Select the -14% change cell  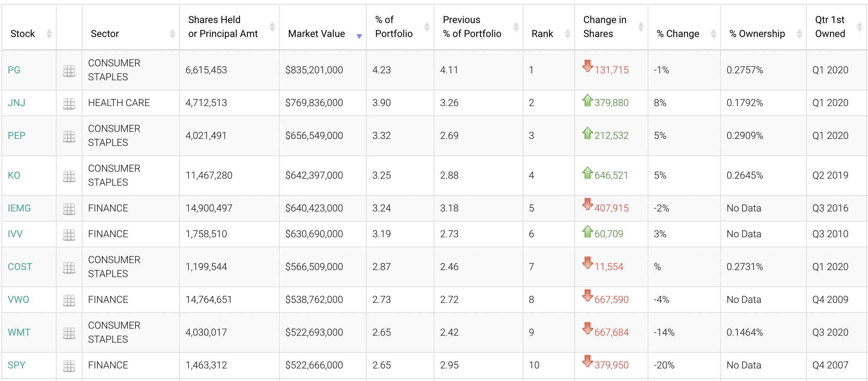684,332
